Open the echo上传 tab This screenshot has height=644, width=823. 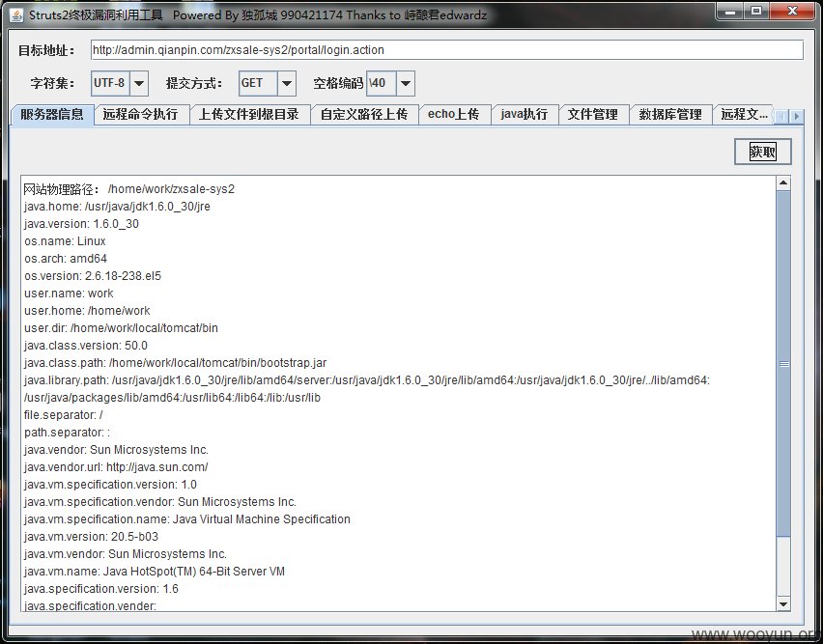coord(454,114)
